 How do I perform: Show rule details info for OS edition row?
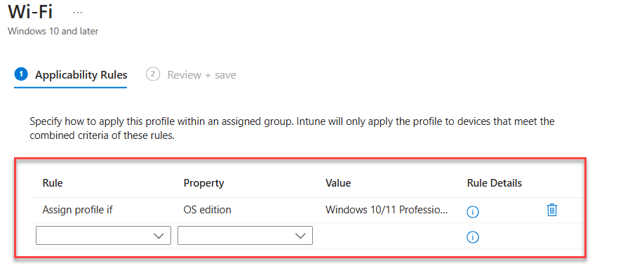[473, 212]
